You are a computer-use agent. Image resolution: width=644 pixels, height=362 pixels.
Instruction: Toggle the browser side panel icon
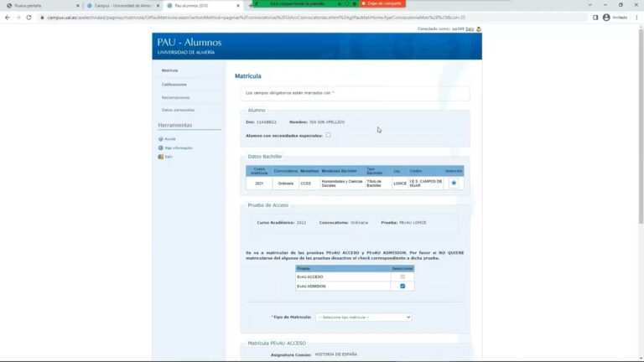tap(595, 18)
